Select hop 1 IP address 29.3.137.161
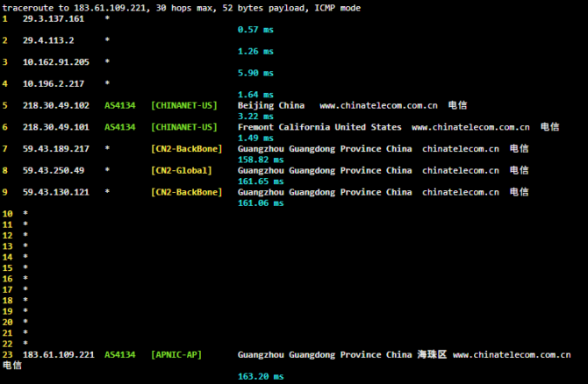The width and height of the screenshot is (588, 384). point(54,18)
